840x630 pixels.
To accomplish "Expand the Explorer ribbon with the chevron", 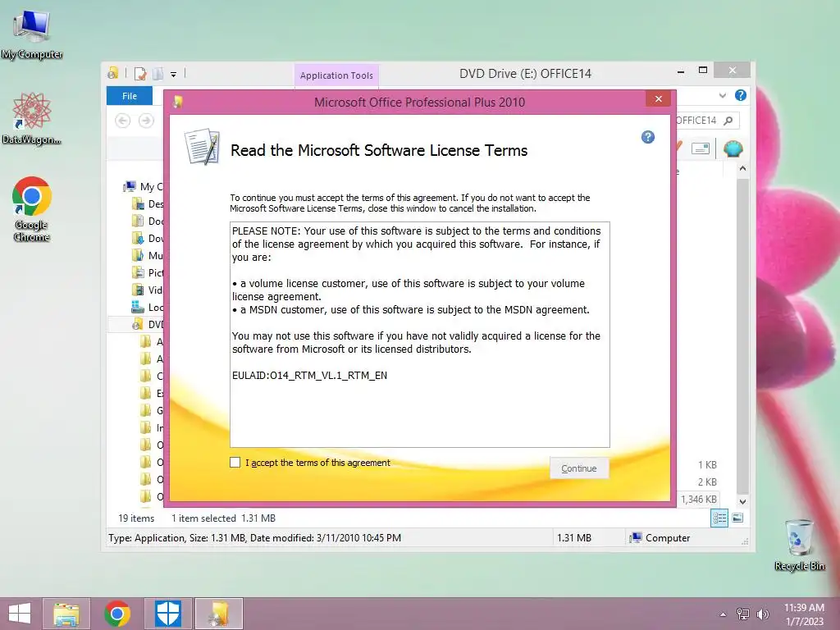I will [x=723, y=95].
